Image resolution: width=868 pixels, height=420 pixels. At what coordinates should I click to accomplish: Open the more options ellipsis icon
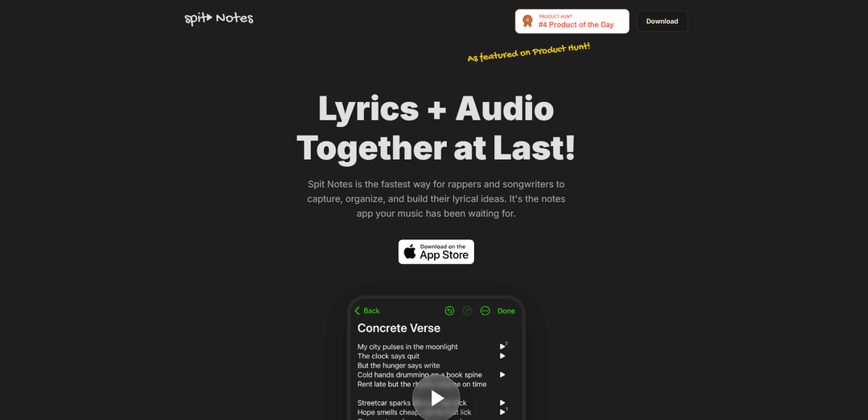[x=485, y=311]
